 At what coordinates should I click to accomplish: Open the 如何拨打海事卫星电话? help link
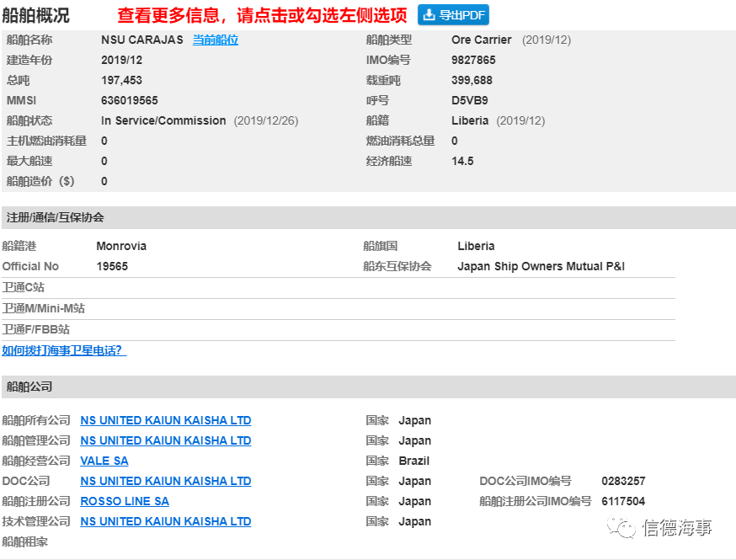(x=64, y=350)
